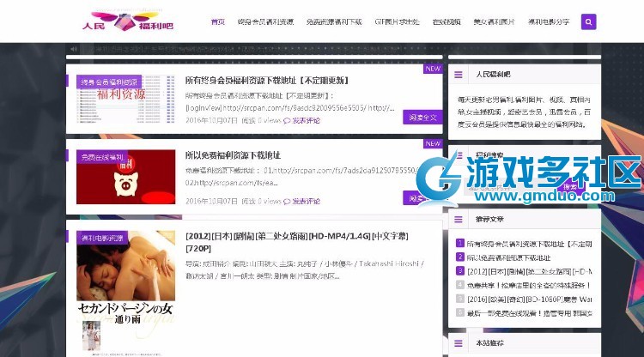Open the 终身会员福利资源 menu item
The width and height of the screenshot is (644, 357).
pyautogui.click(x=265, y=21)
